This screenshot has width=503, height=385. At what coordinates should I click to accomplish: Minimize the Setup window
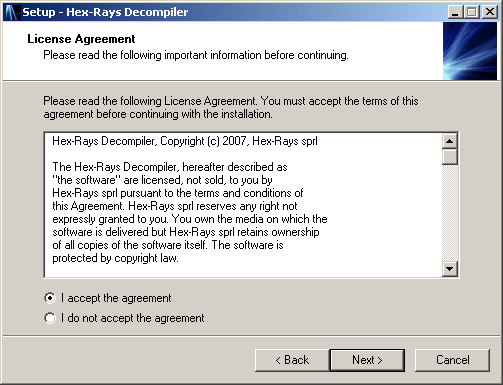[x=455, y=12]
